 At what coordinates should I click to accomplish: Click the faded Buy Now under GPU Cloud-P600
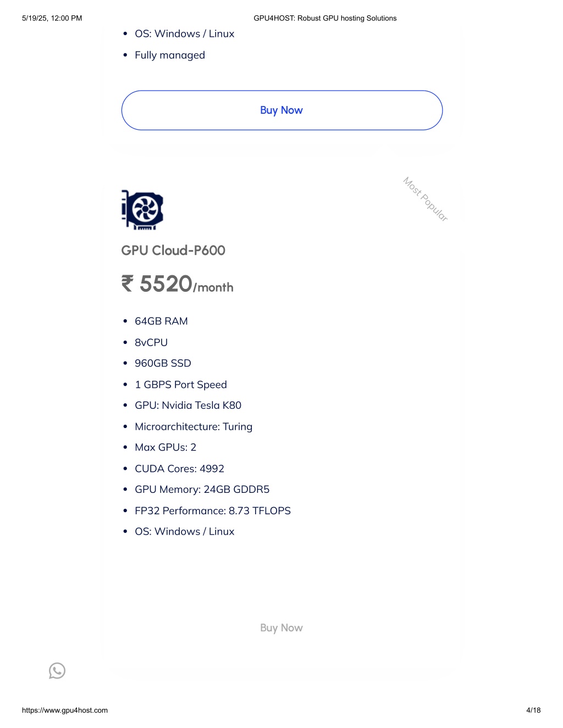pyautogui.click(x=281, y=627)
